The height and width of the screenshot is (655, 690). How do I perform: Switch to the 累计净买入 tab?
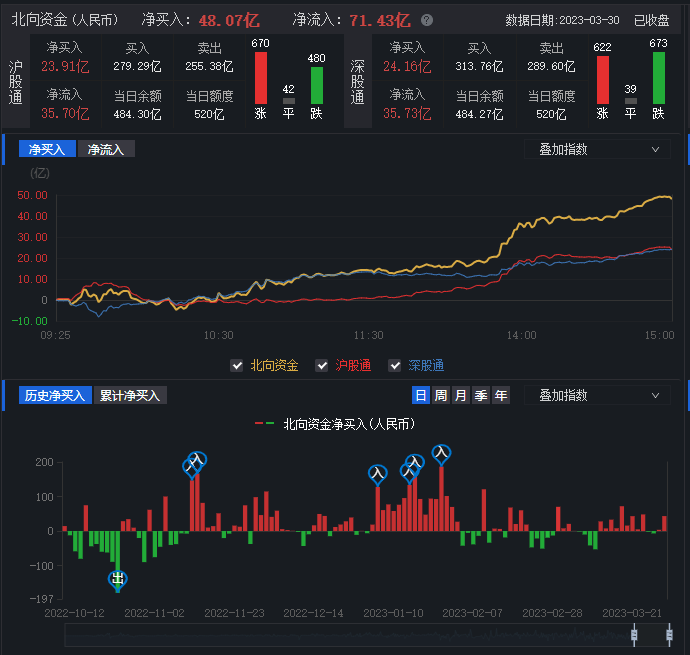[130, 395]
